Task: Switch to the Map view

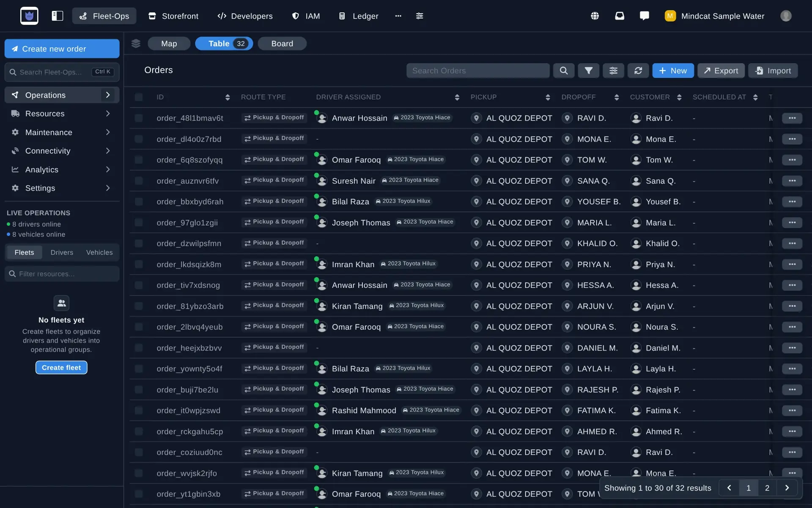Action: coord(169,44)
